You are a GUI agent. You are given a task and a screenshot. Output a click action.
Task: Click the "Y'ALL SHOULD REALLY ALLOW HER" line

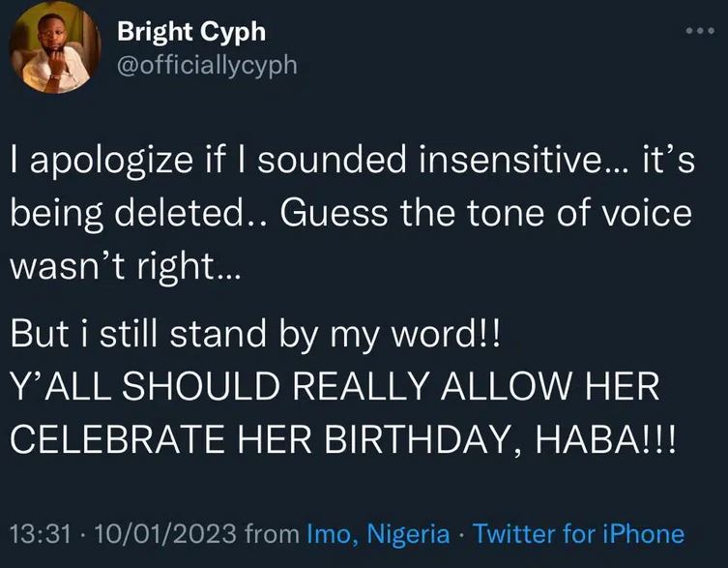[x=335, y=387]
